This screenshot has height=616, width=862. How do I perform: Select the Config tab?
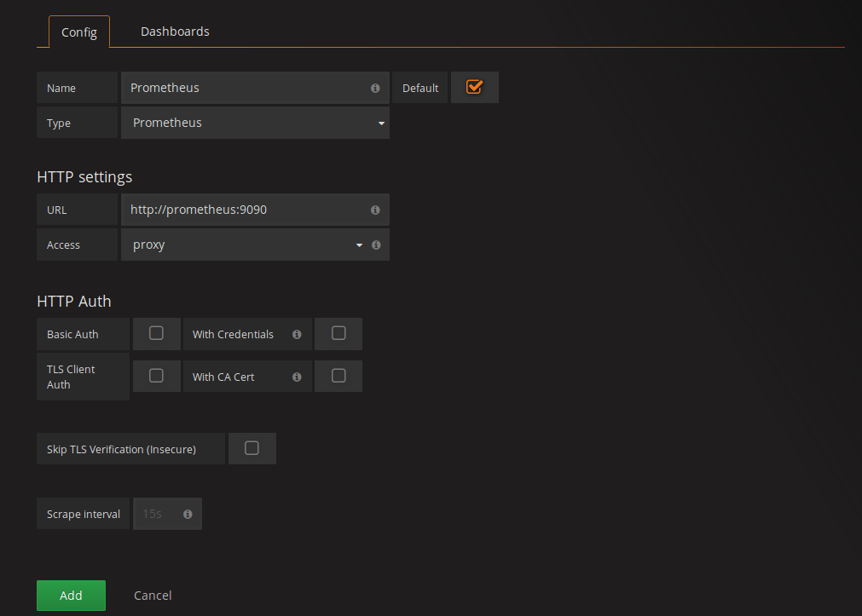[79, 32]
